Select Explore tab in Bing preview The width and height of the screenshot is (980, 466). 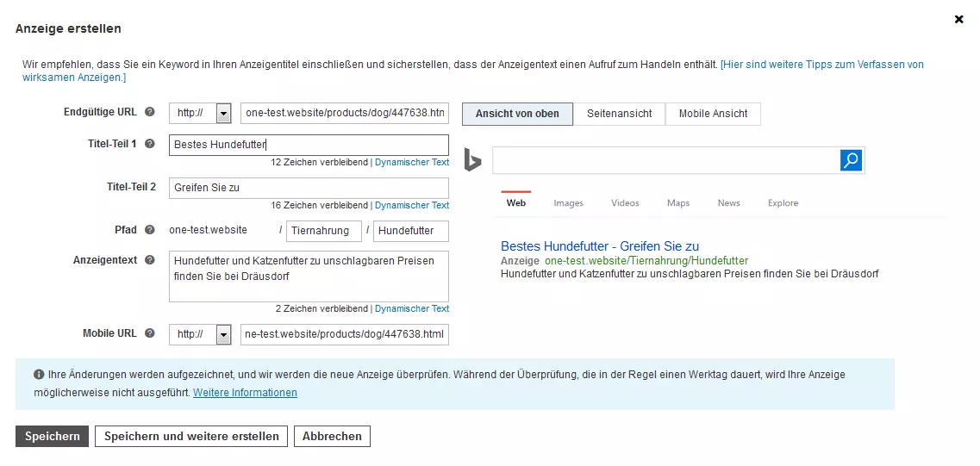[783, 203]
